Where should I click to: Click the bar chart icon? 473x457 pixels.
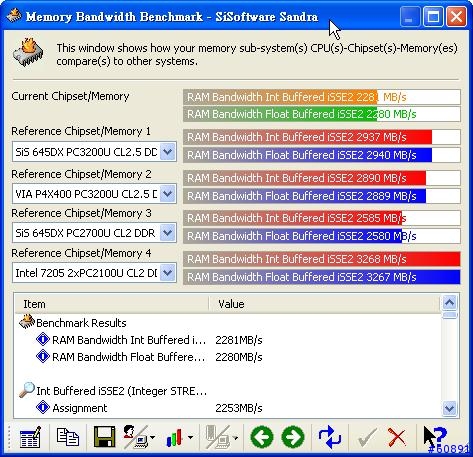coord(174,437)
